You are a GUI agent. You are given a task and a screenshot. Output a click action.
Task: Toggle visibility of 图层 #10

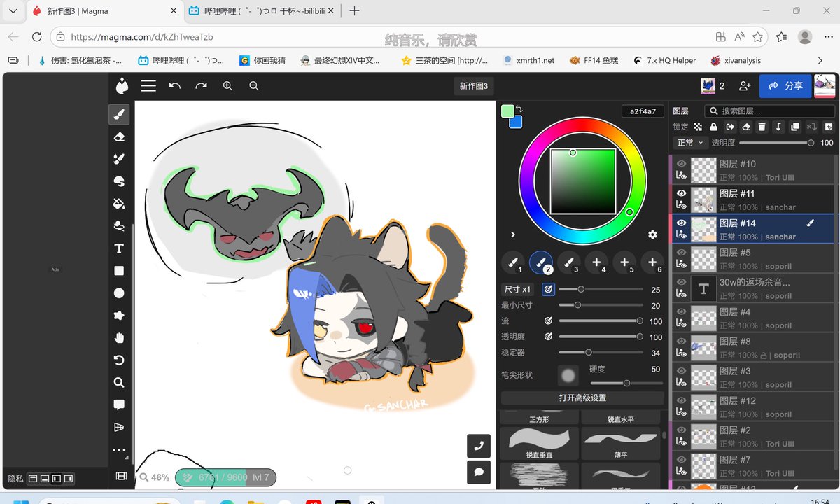681,164
